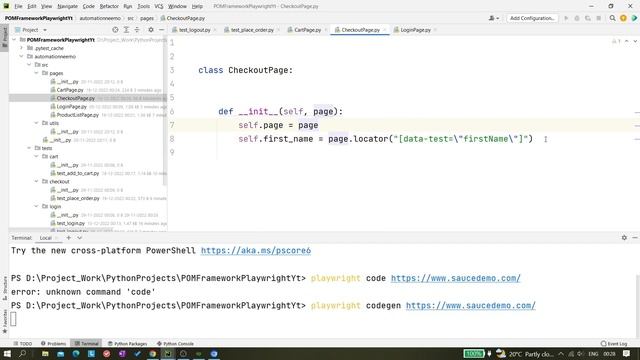Screen dimensions: 640x360
Task: Collapse the src folder in tree
Action: (x=29, y=64)
